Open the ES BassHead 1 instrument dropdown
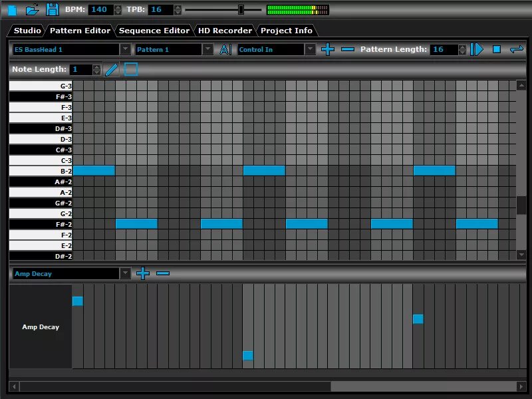The image size is (532, 399). tap(125, 49)
